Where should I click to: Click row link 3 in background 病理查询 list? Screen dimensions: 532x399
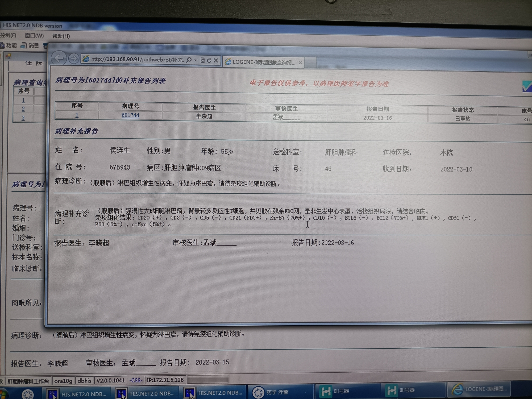pos(23,118)
